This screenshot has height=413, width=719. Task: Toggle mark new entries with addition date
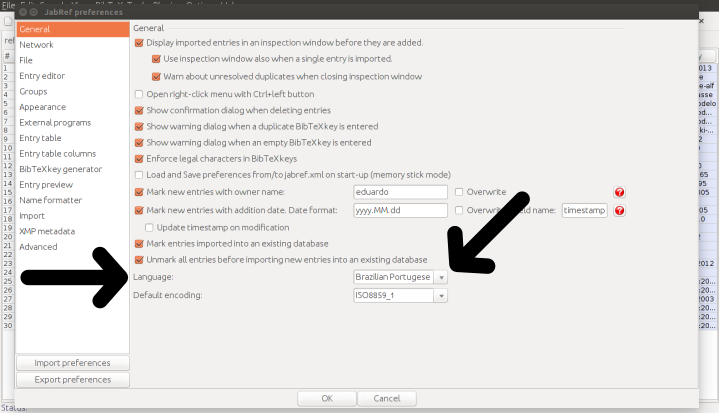pos(139,210)
